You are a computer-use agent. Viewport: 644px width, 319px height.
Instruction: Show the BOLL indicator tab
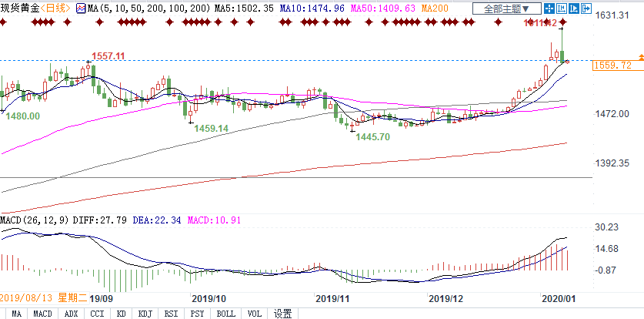pyautogui.click(x=225, y=314)
